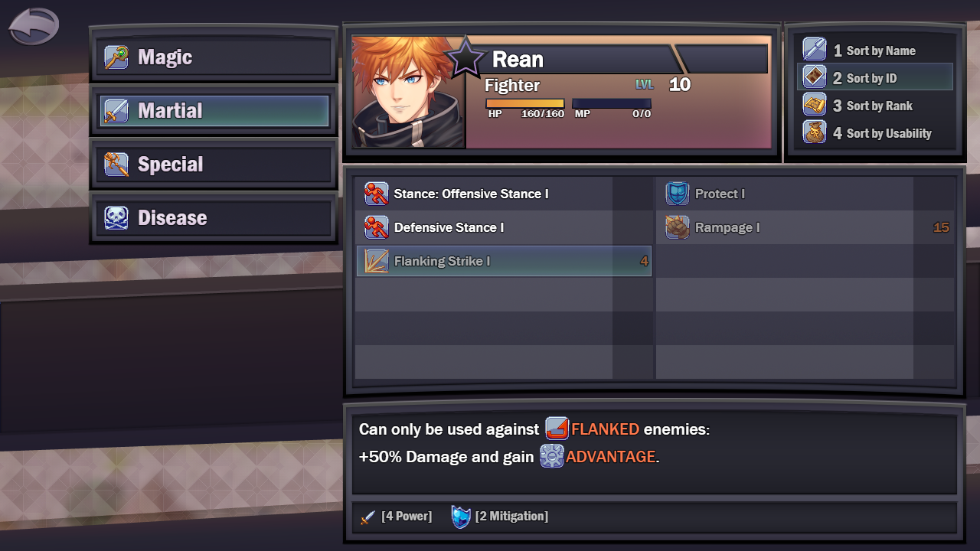This screenshot has width=980, height=551.
Task: Click the Sort by Rank scroll icon
Action: [x=815, y=105]
